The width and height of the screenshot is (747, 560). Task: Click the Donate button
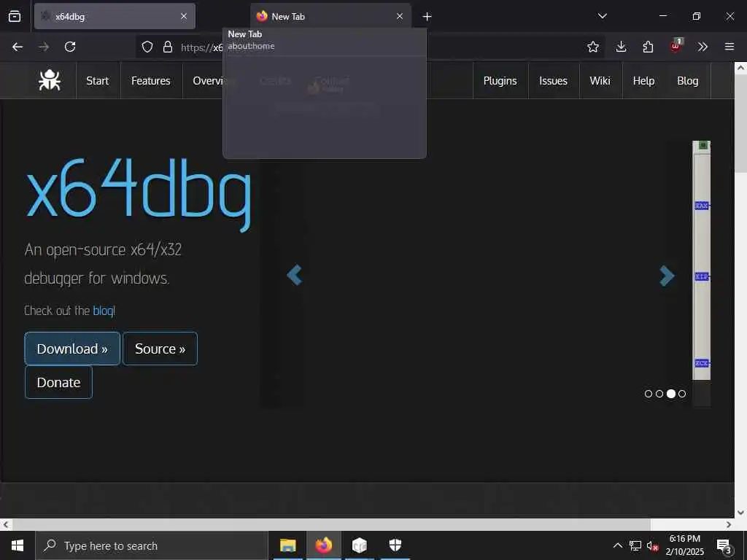click(58, 382)
